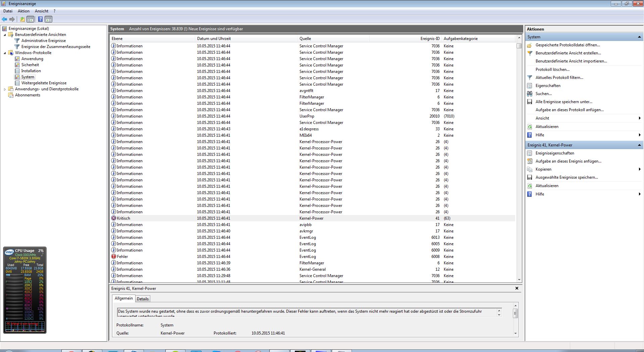Select the Kernel-General event row
The width and height of the screenshot is (644, 352).
tap(313, 269)
